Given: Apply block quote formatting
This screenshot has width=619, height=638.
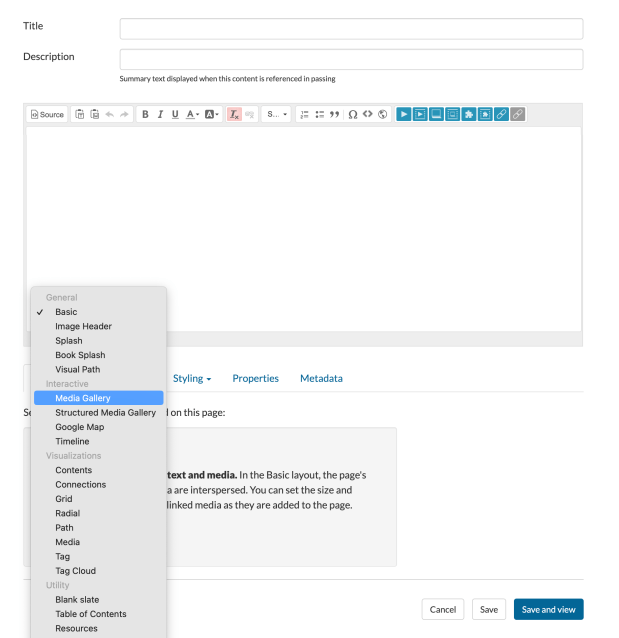Looking at the screenshot, I should pyautogui.click(x=335, y=115).
